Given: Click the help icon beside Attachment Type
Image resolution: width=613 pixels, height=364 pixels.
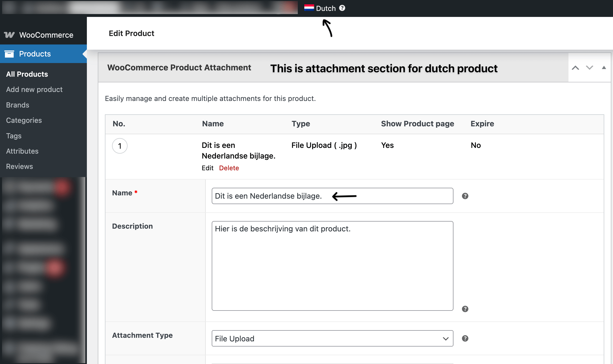Looking at the screenshot, I should click(x=465, y=338).
